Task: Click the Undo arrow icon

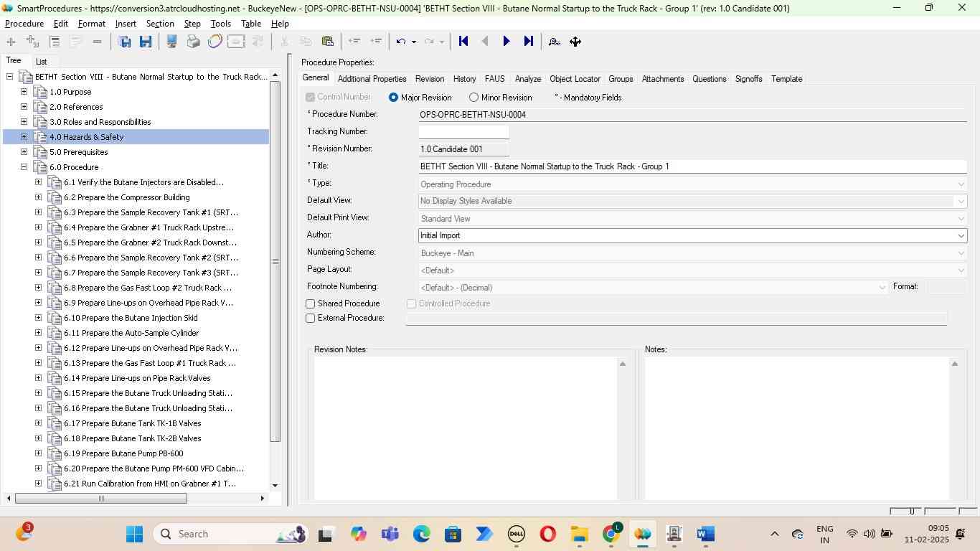Action: (x=402, y=42)
